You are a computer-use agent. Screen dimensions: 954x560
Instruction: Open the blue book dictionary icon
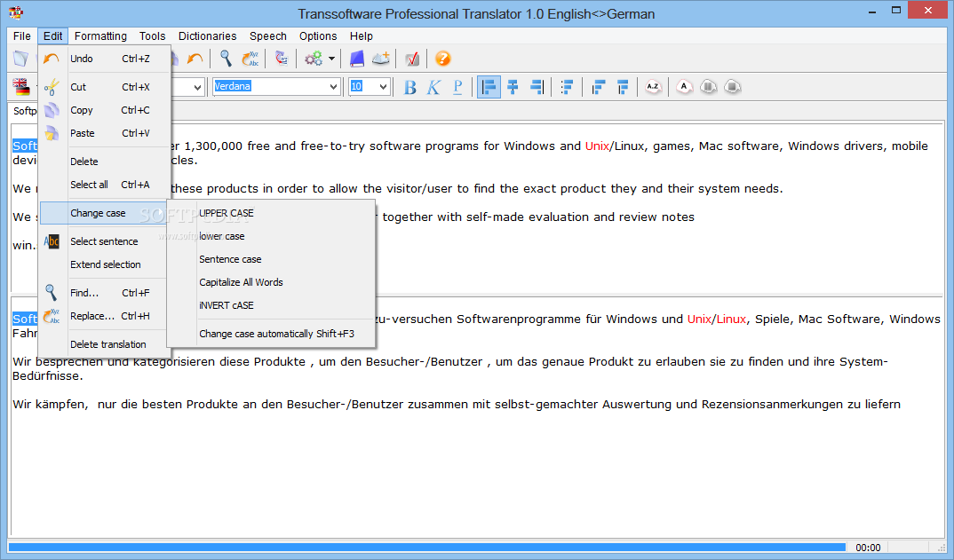pos(356,59)
